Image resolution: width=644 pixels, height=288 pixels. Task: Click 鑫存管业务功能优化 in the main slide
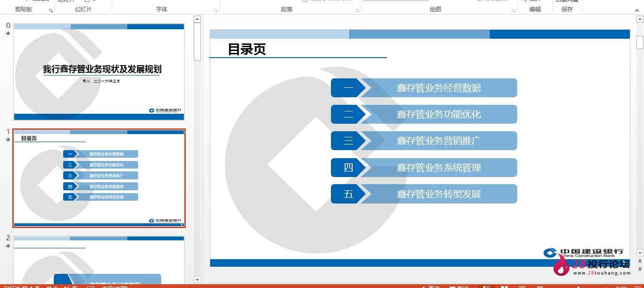click(x=438, y=114)
